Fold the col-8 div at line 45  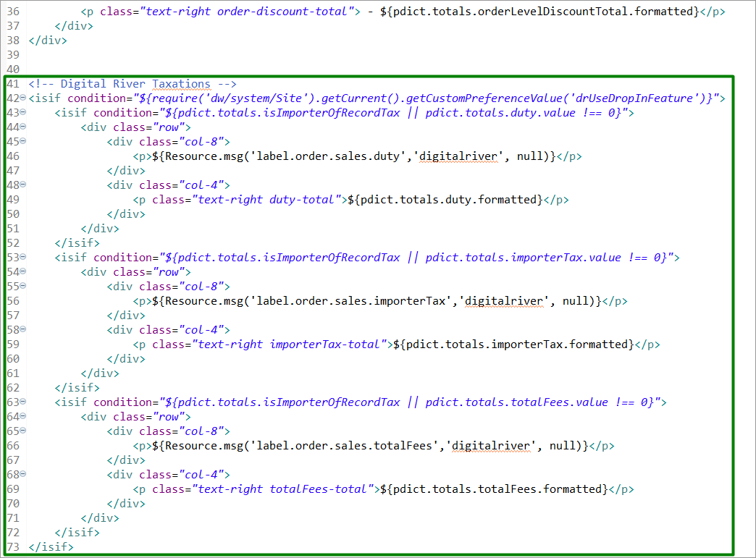point(23,142)
